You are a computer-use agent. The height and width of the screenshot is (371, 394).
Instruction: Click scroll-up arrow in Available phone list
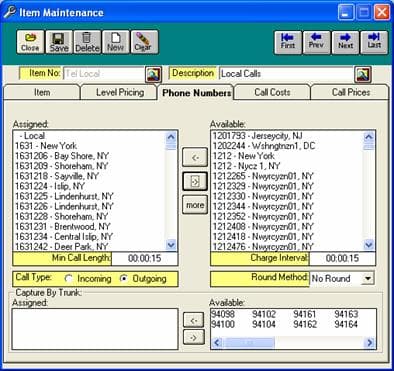[369, 136]
